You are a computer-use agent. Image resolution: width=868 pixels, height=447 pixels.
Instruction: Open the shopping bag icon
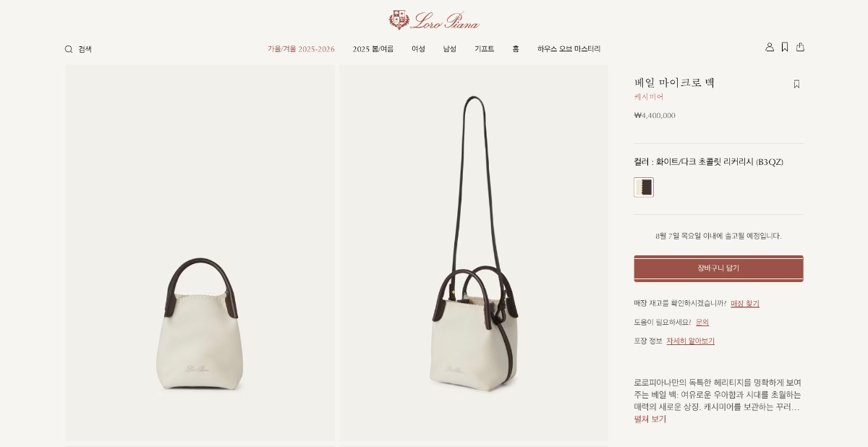coord(800,47)
